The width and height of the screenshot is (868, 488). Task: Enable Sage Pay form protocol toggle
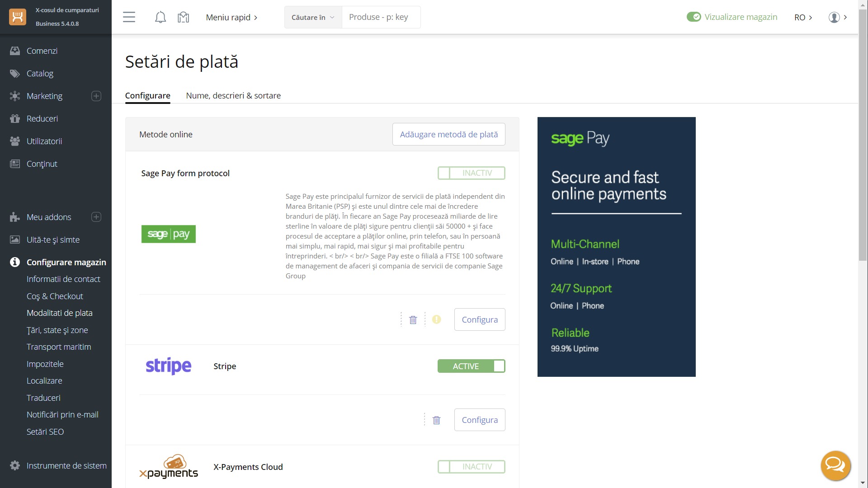coord(471,173)
